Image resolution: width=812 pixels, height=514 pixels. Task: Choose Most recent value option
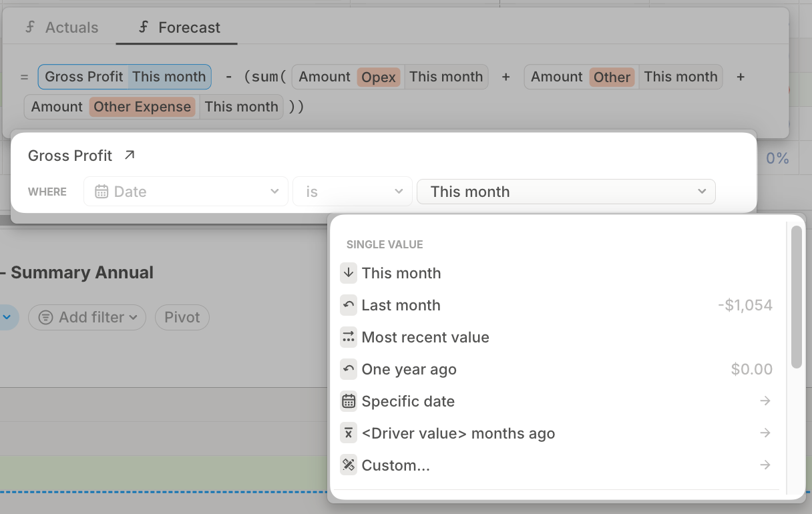click(556, 337)
